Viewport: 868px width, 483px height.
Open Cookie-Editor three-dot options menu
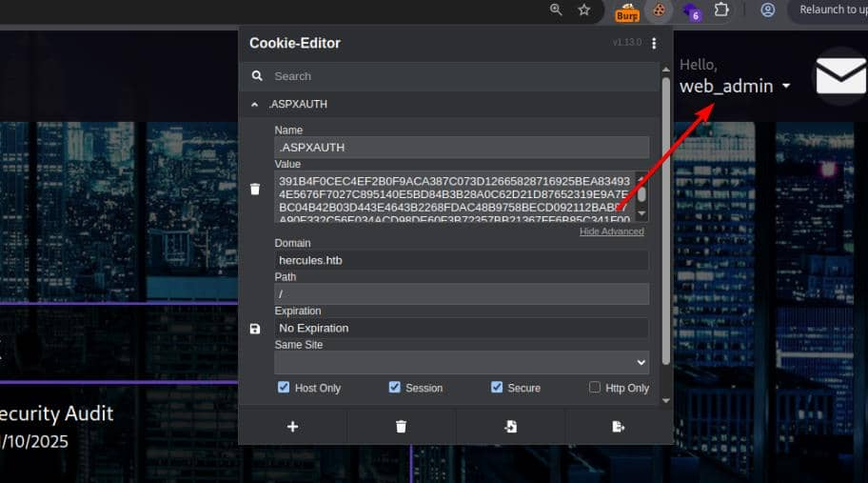(x=654, y=44)
